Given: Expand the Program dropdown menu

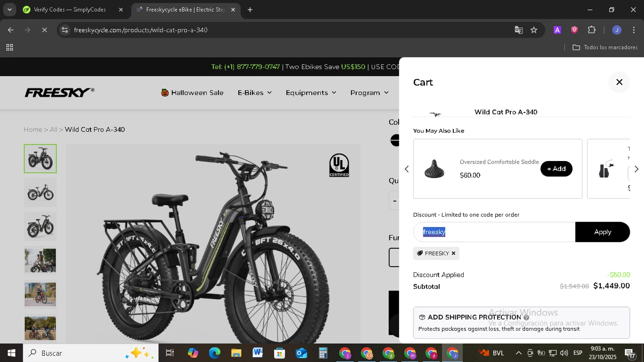Looking at the screenshot, I should point(369,93).
